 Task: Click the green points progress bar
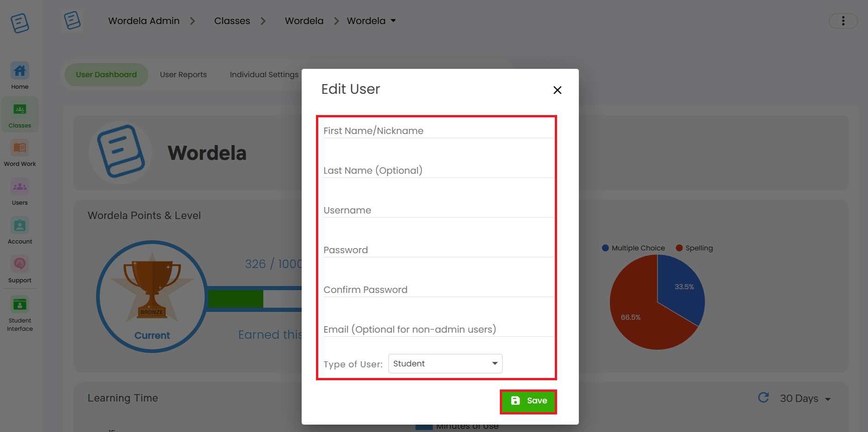(x=236, y=299)
